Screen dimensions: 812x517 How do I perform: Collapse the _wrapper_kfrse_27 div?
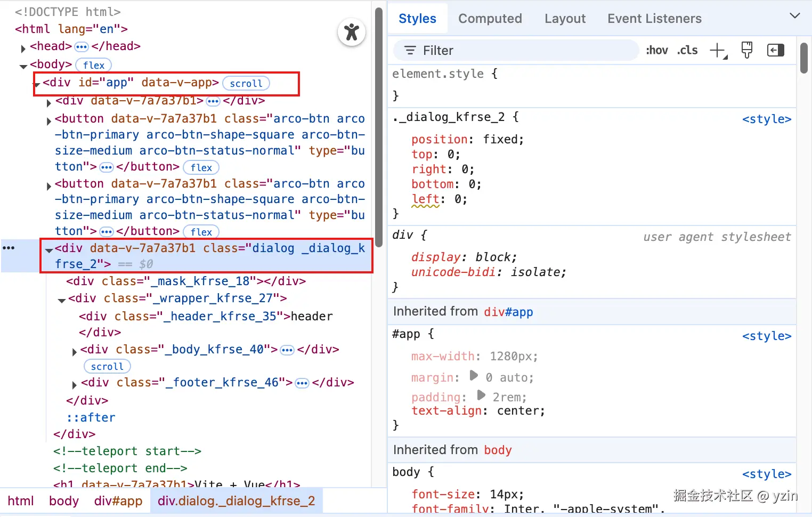click(x=62, y=301)
